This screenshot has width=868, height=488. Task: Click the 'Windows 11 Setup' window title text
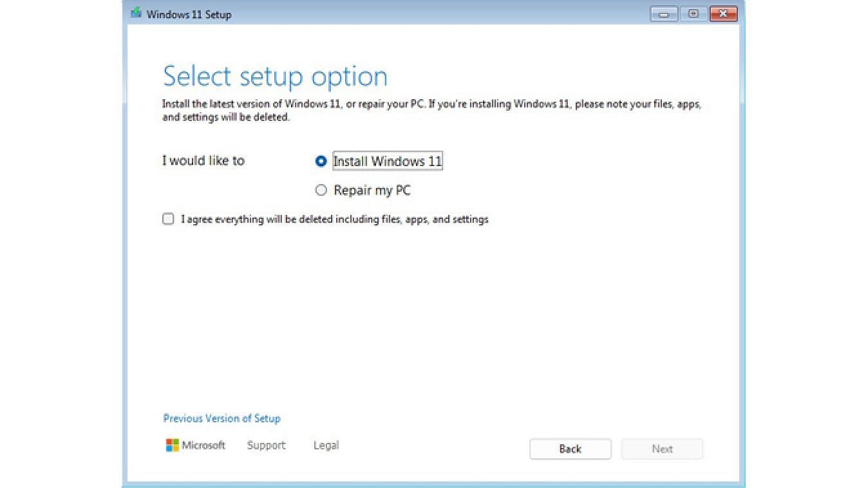click(189, 14)
